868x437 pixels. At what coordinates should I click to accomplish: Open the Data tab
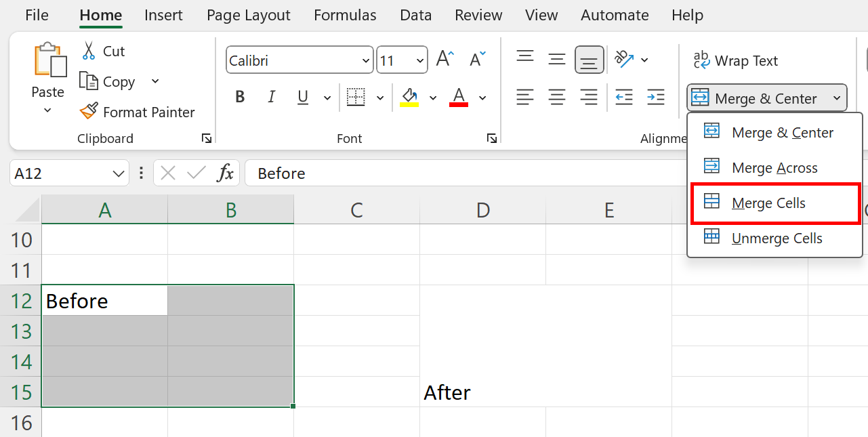[x=416, y=15]
